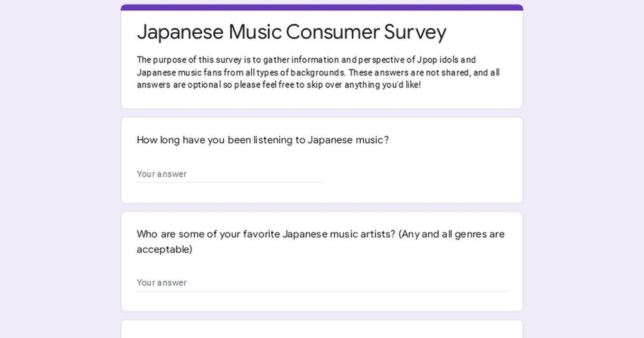
Task: Click the word 'Survey' in the form title
Action: pos(415,32)
